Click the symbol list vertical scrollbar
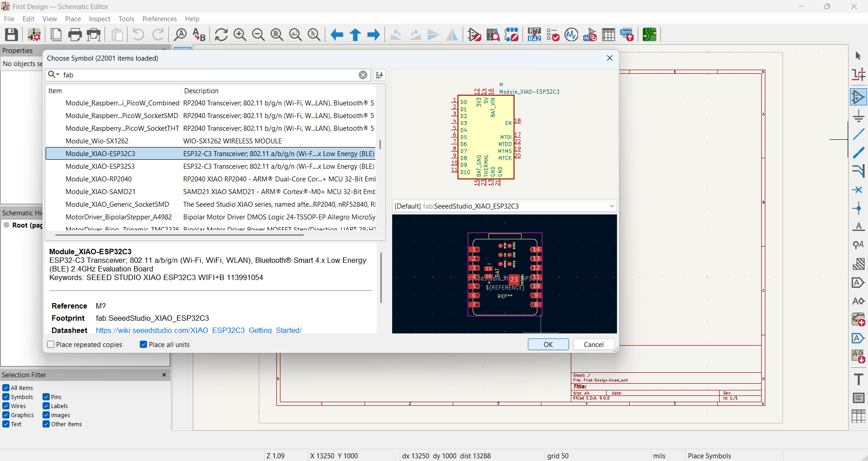 380,145
